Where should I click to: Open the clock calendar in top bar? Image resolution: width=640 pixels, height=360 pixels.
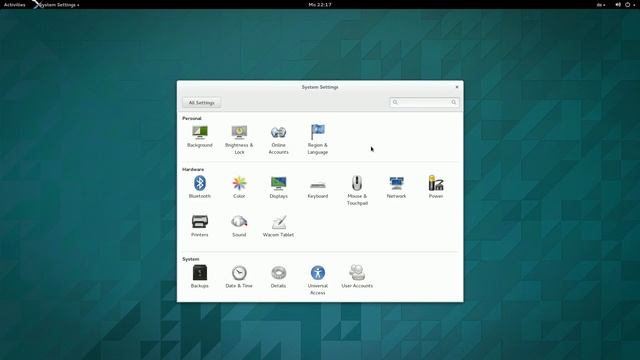(320, 4)
